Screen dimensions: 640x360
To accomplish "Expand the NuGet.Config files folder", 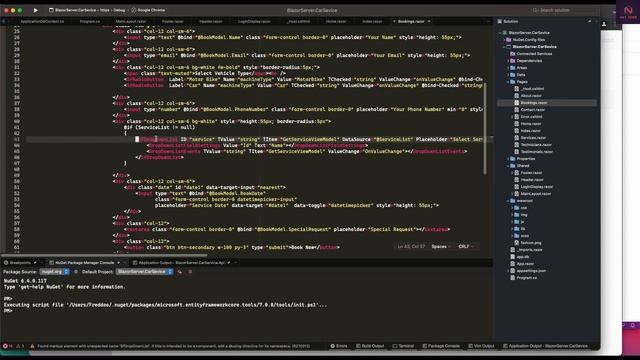I will click(504, 40).
